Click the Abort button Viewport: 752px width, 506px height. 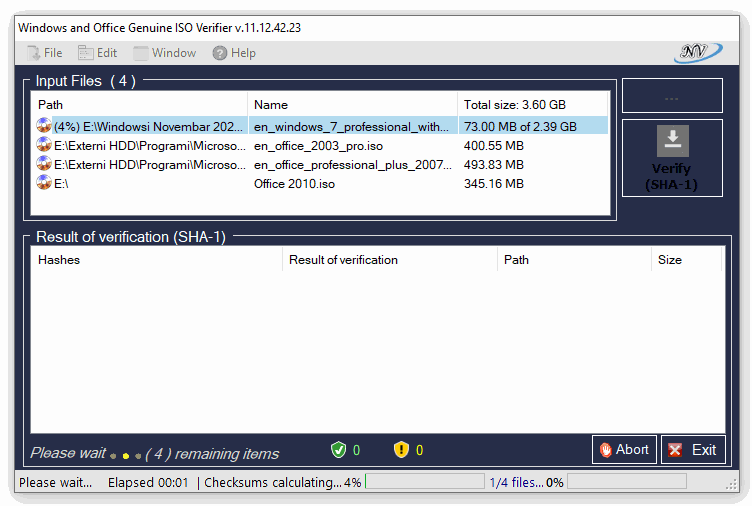[x=624, y=449]
